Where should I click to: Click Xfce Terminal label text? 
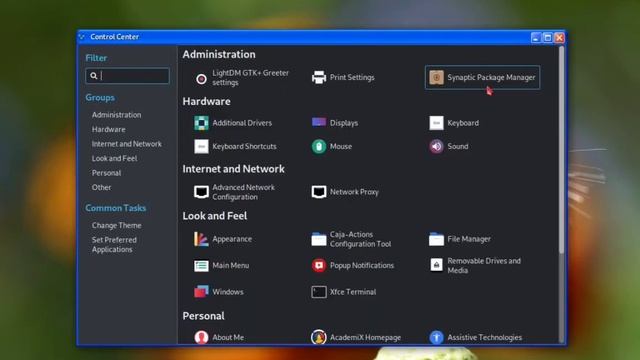(353, 292)
